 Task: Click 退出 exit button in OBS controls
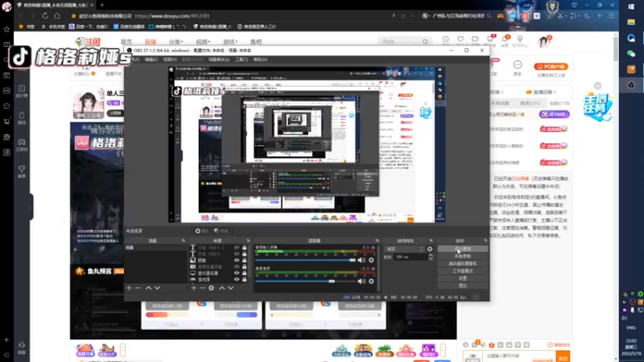tap(463, 286)
